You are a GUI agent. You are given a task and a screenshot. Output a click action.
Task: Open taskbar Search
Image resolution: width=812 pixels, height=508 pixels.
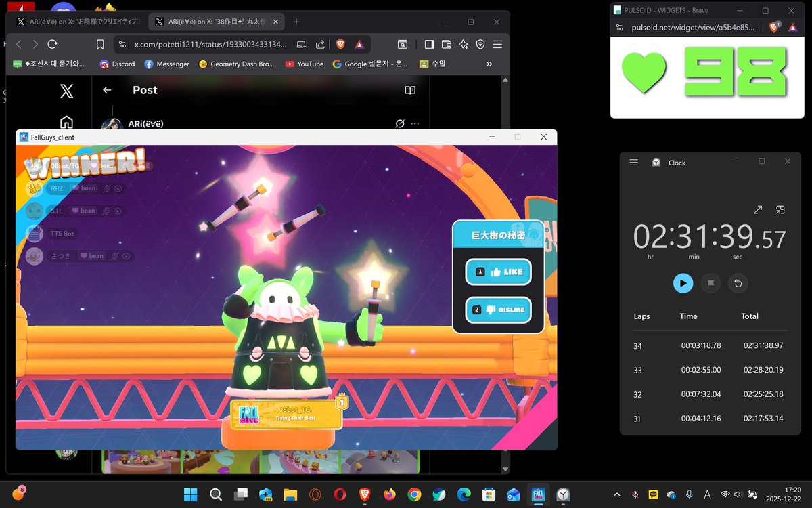[x=216, y=494]
